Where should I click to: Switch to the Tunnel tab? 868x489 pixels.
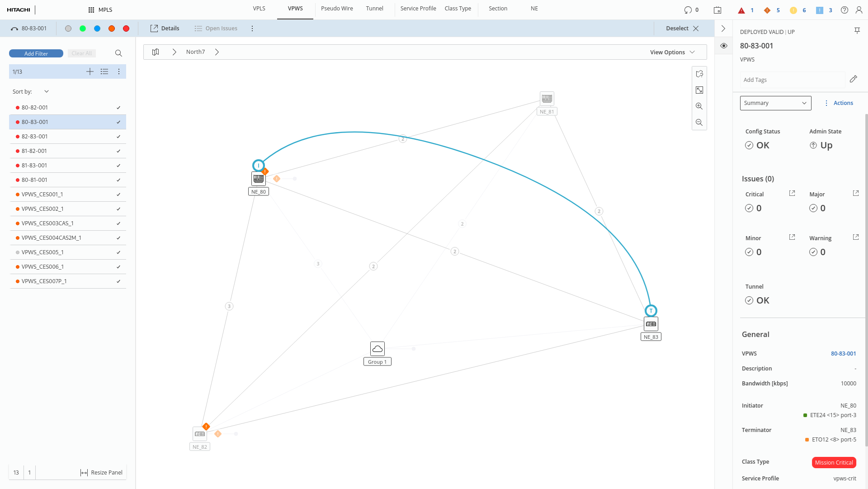pyautogui.click(x=374, y=9)
